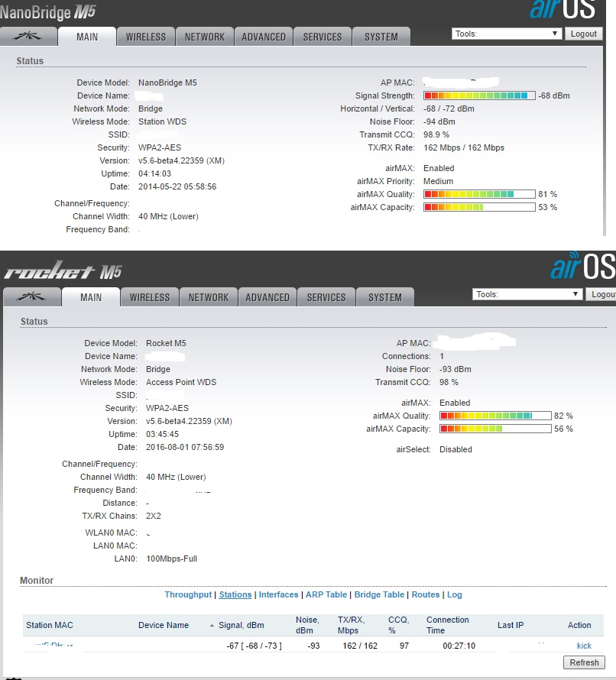Select wireless mode Access Point WDS value
Viewport: 616px width, 680px height.
(181, 382)
